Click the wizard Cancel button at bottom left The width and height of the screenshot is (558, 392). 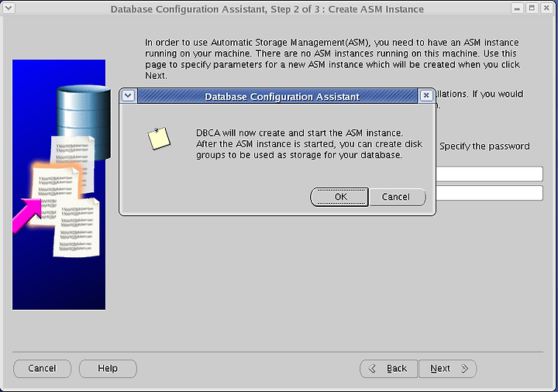point(42,369)
